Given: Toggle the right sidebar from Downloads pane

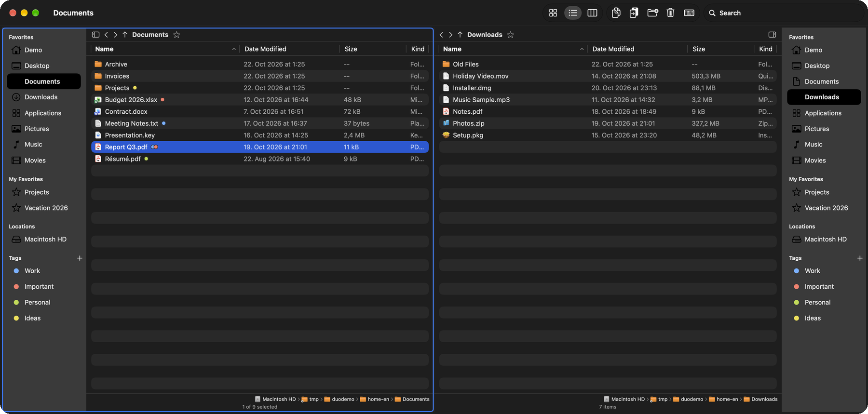Looking at the screenshot, I should [772, 35].
